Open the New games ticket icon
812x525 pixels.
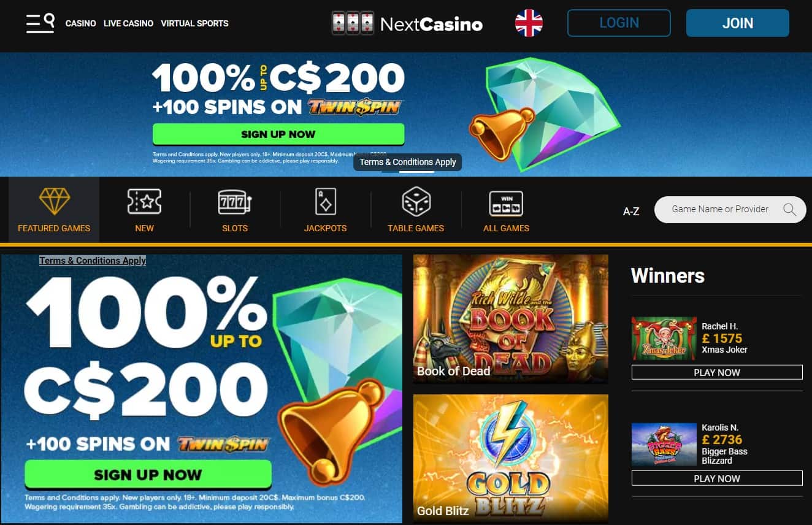point(144,201)
